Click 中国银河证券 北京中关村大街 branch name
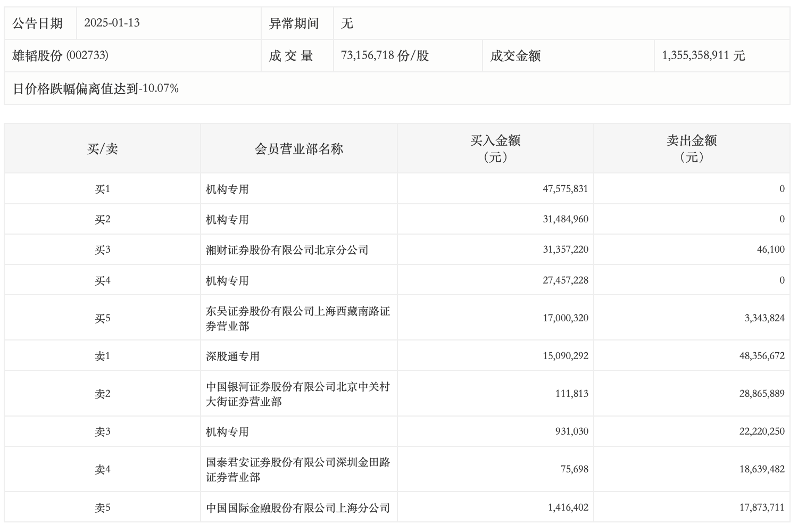798x532 pixels. click(298, 394)
